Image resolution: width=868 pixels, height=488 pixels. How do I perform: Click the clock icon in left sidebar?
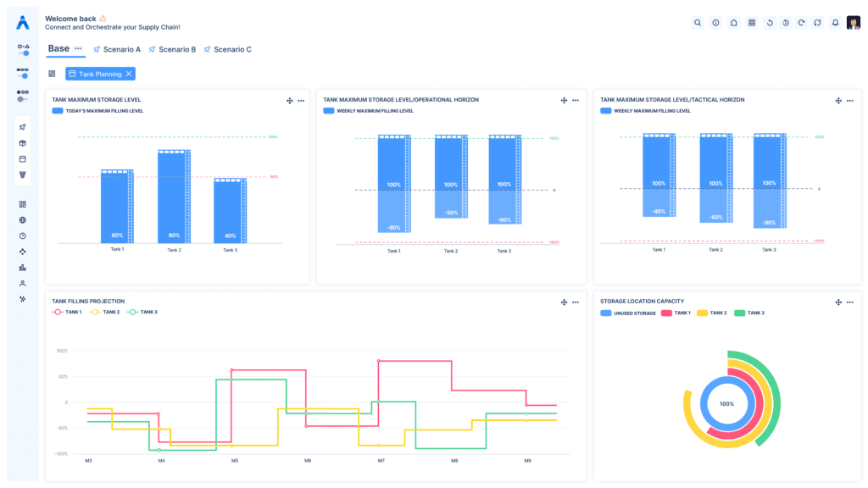click(23, 236)
